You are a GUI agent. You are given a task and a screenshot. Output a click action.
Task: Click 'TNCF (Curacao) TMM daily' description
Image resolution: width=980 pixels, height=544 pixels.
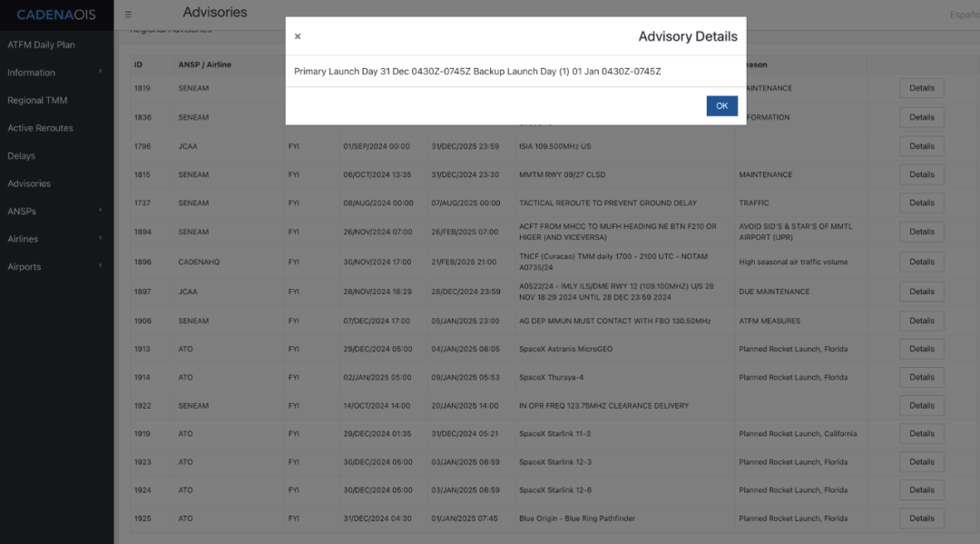tap(613, 262)
